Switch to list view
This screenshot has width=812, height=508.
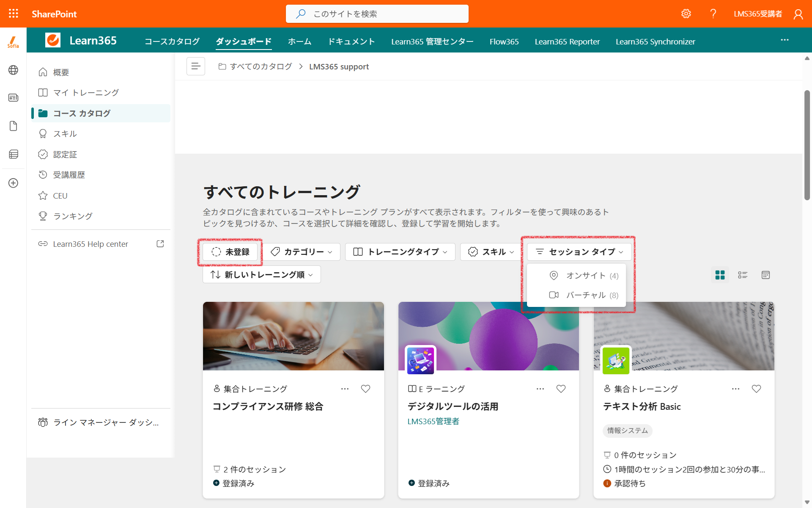point(743,275)
